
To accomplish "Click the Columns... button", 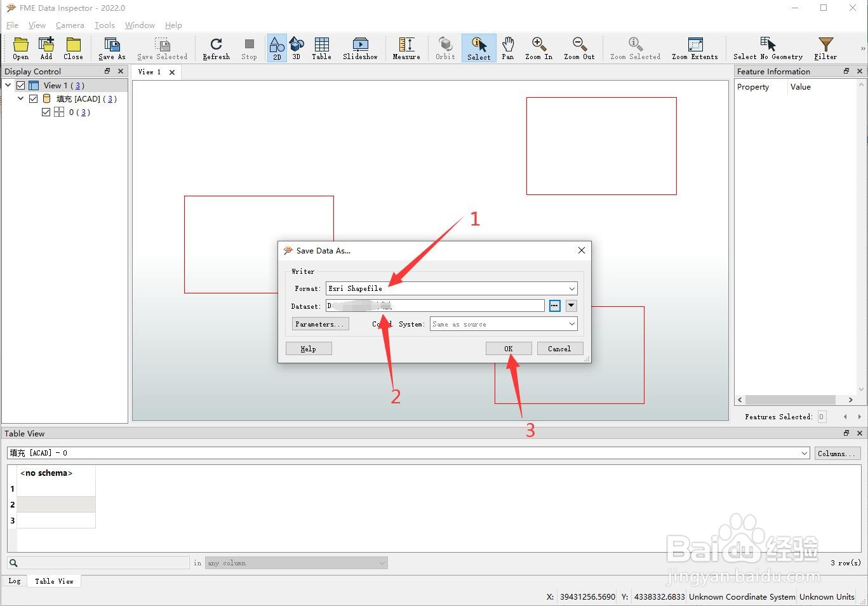I will pyautogui.click(x=837, y=453).
